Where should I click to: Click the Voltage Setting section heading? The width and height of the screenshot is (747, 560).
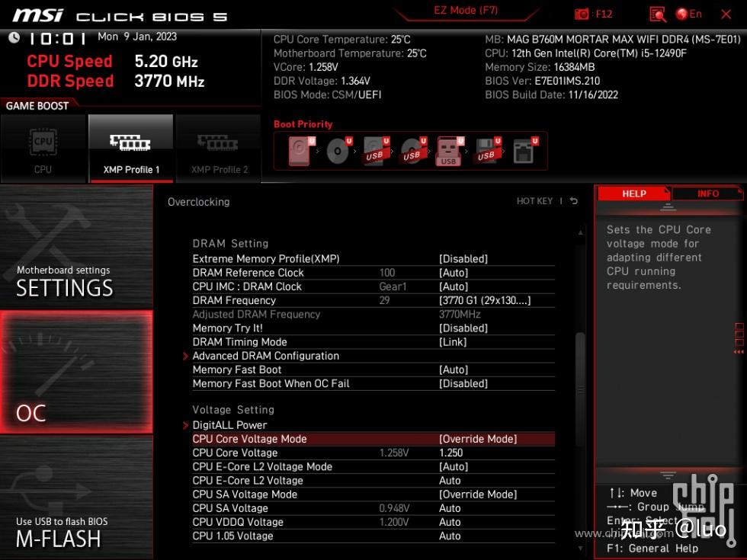point(233,410)
